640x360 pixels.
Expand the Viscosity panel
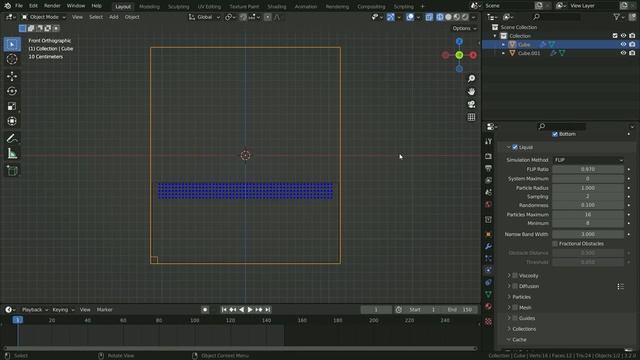[x=509, y=276]
